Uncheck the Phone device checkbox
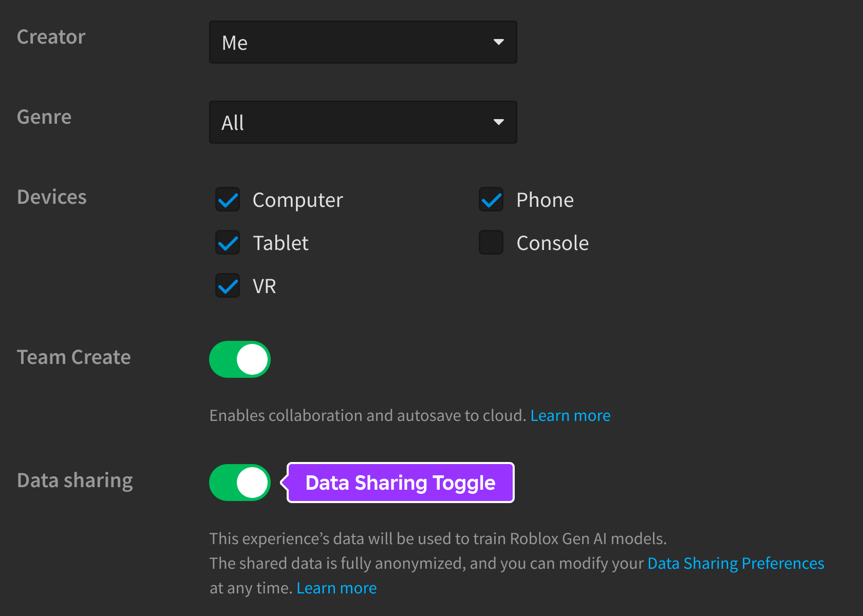This screenshot has width=863, height=616. 491,200
